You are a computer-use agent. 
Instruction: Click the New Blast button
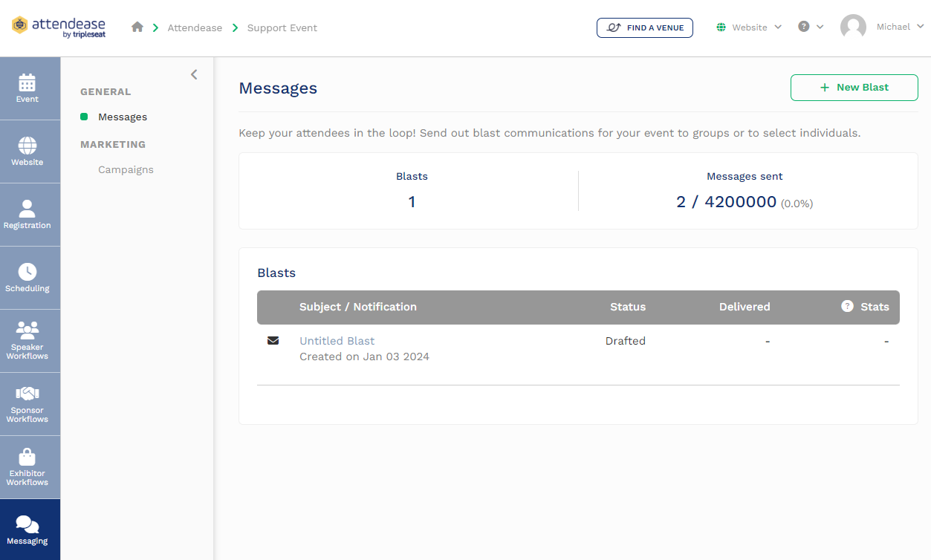pyautogui.click(x=854, y=87)
